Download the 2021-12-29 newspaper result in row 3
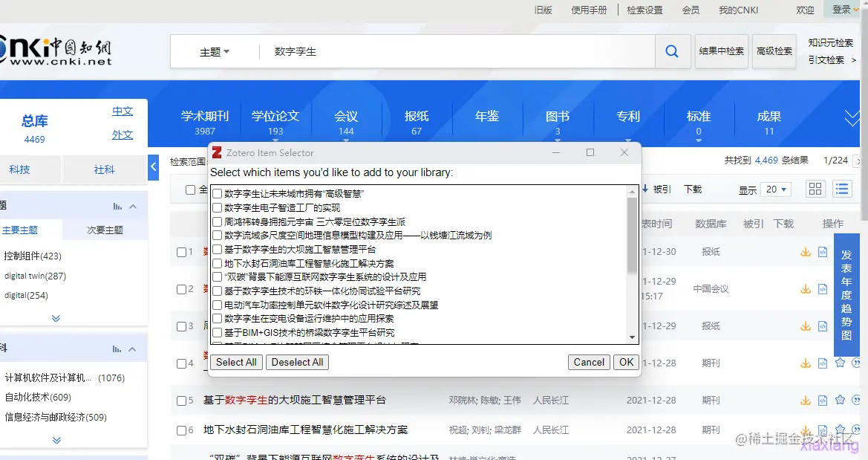Screen dimensions: 868x460 tap(806, 326)
